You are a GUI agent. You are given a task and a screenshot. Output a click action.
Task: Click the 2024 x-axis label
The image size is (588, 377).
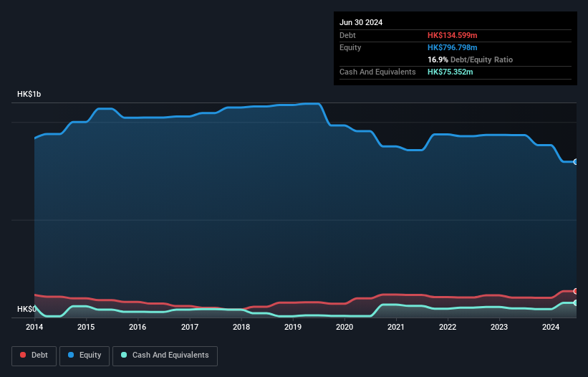point(551,327)
